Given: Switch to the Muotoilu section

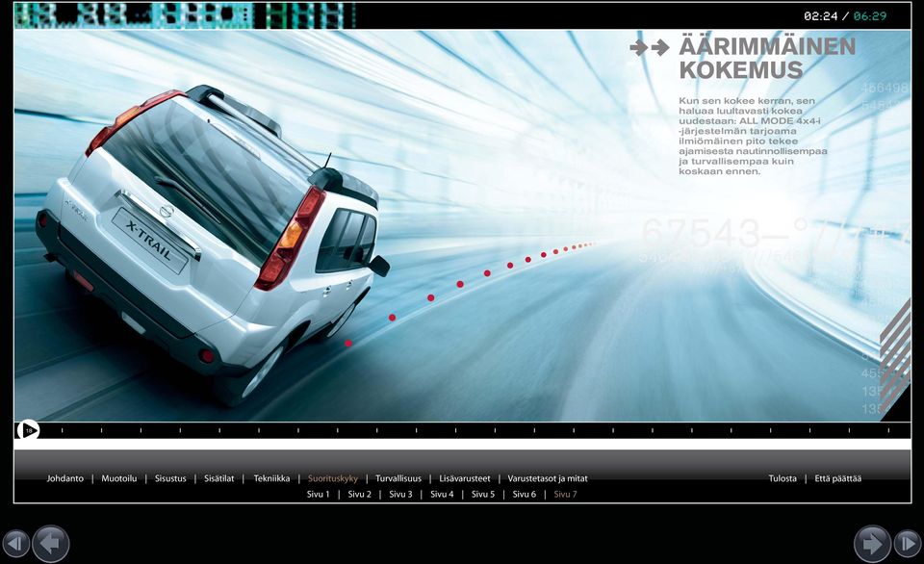Looking at the screenshot, I should [x=119, y=478].
